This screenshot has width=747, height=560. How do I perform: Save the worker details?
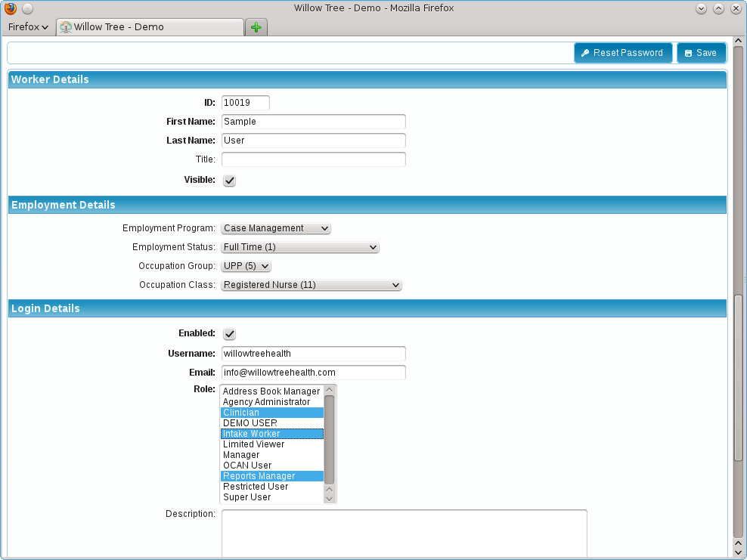coord(702,53)
